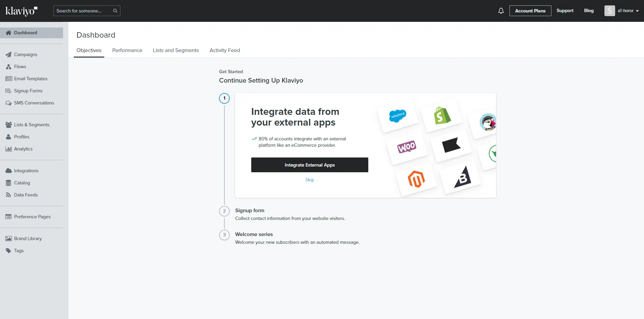Click the step 1 circle indicator
The image size is (644, 319).
(x=224, y=98)
